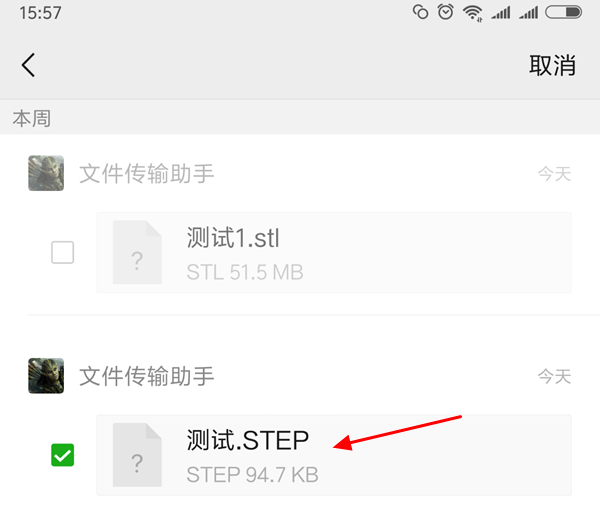Tap the 取消 cancel button
Viewport: 600px width, 514px height.
click(552, 65)
